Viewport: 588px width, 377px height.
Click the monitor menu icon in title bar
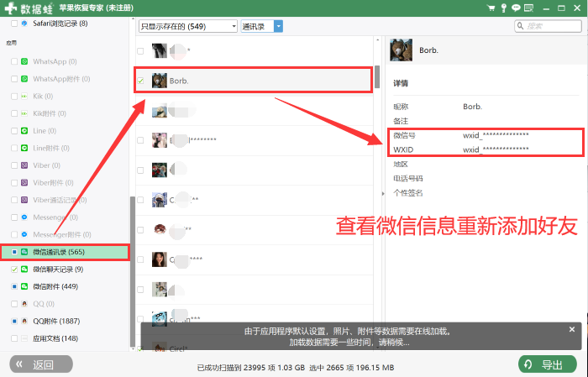point(528,8)
